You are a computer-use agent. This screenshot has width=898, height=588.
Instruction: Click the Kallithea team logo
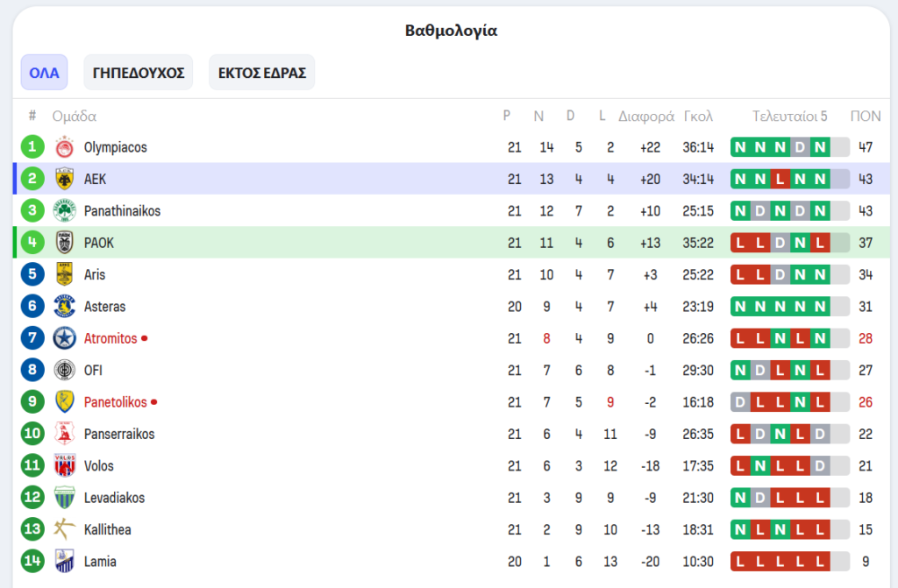pos(64,529)
